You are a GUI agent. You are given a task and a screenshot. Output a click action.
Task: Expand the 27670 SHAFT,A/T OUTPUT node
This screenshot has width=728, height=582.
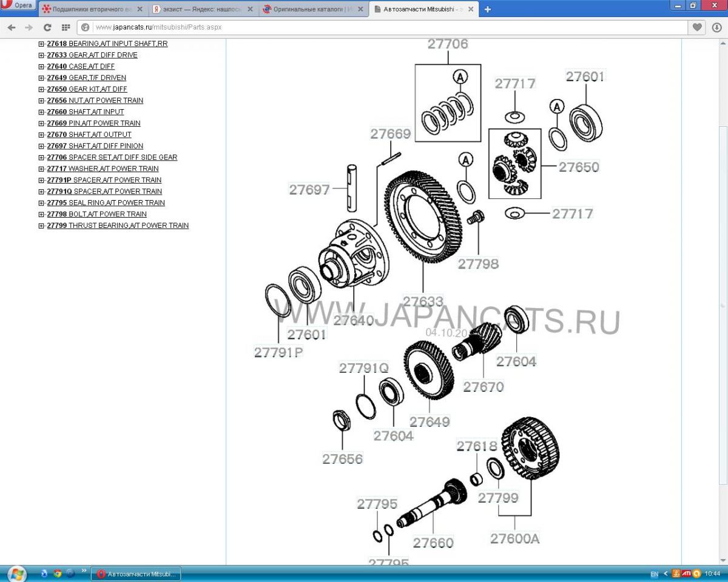[41, 135]
